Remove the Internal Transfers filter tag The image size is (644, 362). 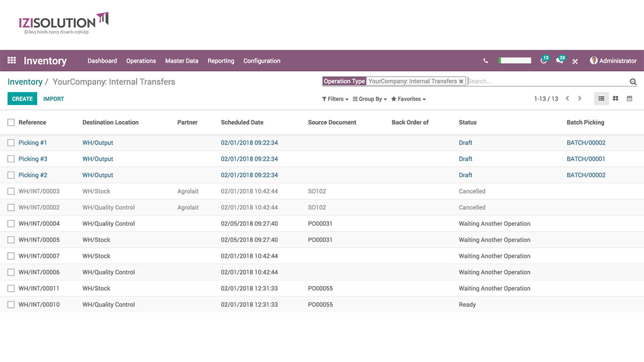click(461, 82)
